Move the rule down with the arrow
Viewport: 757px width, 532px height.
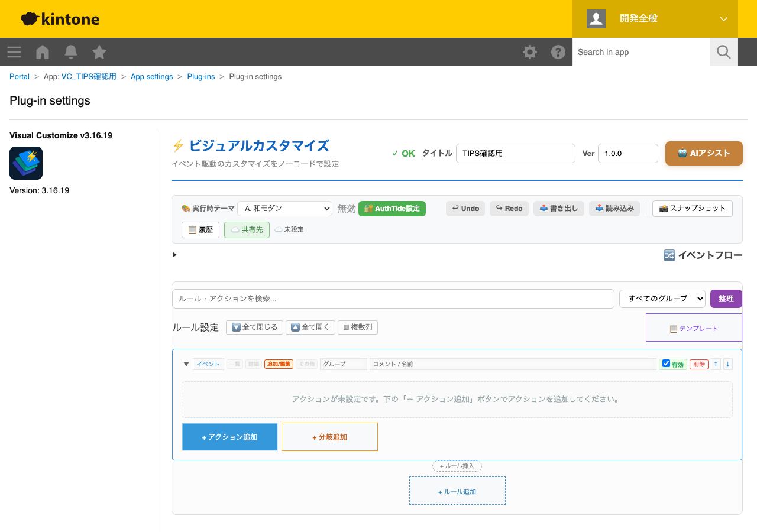tap(728, 364)
